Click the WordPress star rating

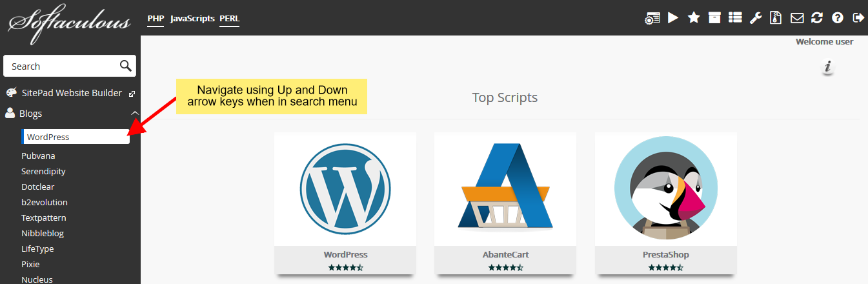(345, 267)
